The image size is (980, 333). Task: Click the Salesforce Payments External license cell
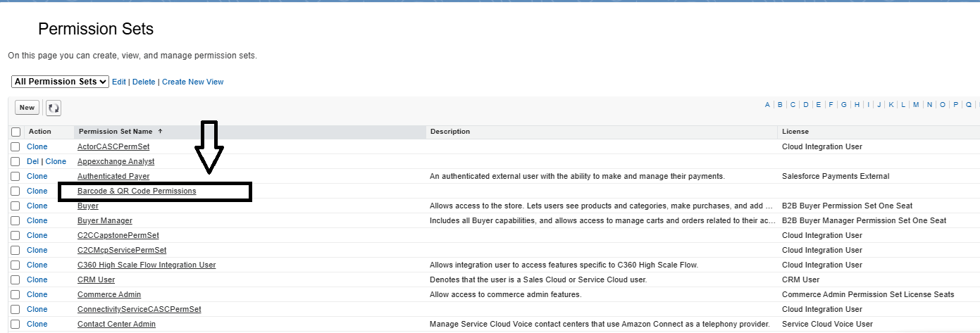(836, 176)
